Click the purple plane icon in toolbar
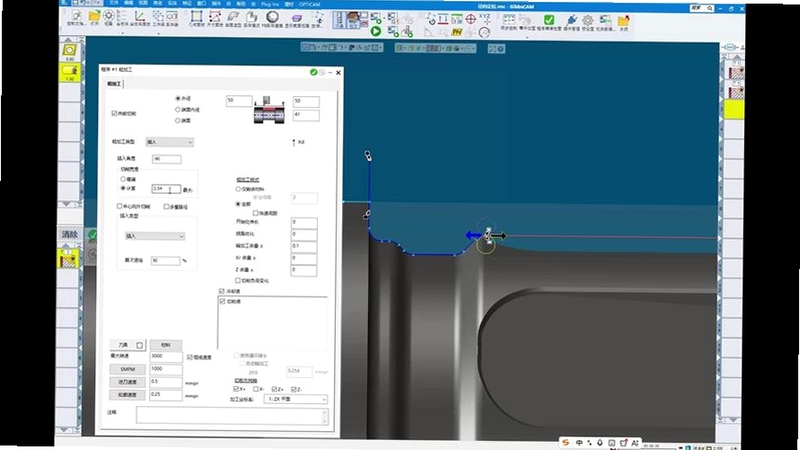 tap(296, 17)
